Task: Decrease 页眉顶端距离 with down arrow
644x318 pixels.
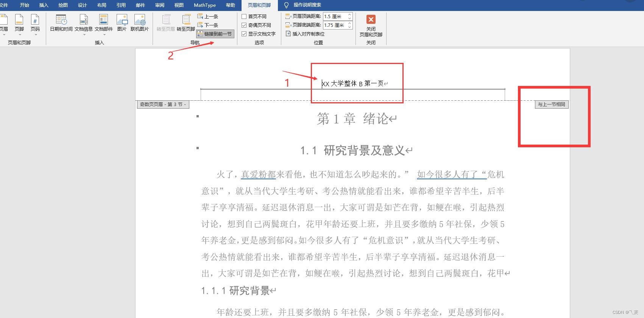Action: click(x=349, y=18)
